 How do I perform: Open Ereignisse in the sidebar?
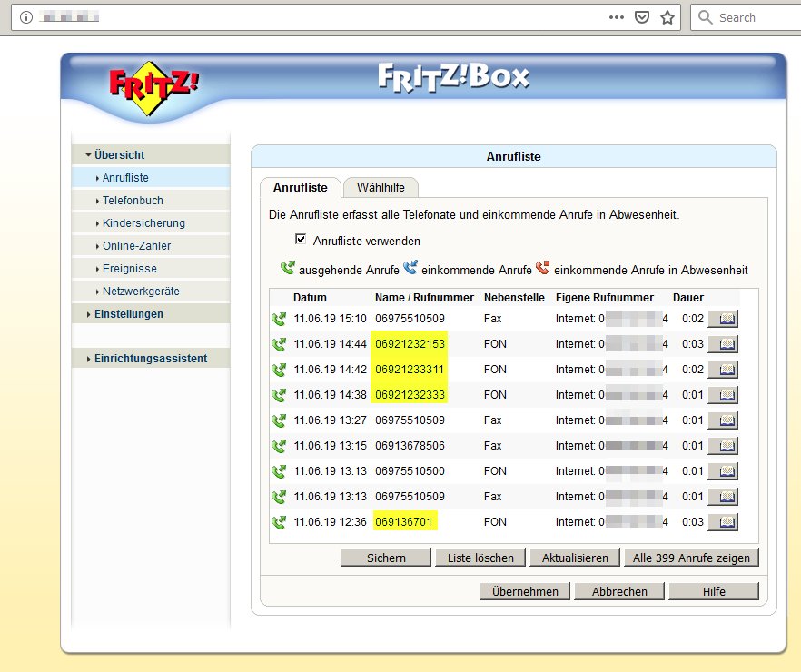pyautogui.click(x=151, y=269)
